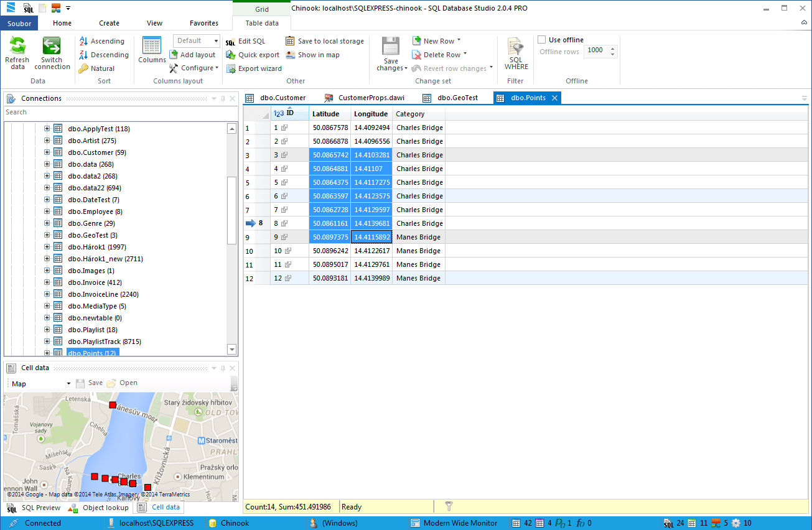The height and width of the screenshot is (530, 812).
Task: Select latitude cell 50.0867578
Action: point(330,128)
